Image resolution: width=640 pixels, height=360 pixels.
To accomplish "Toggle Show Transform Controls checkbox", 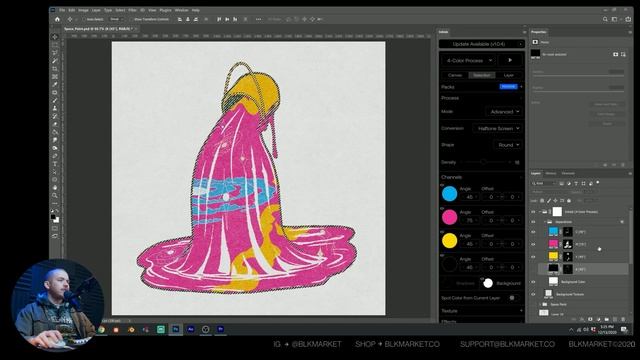I will (131, 19).
